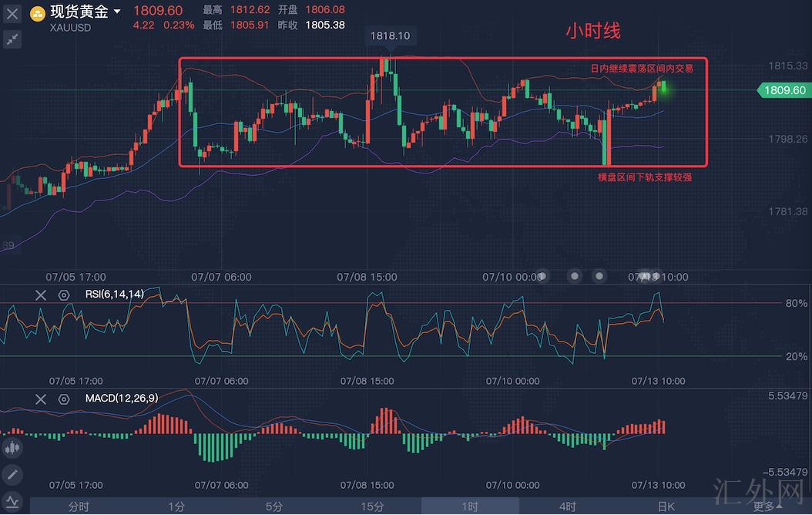This screenshot has width=812, height=515.
Task: Select the 5分 timeframe tab
Action: pos(274,507)
